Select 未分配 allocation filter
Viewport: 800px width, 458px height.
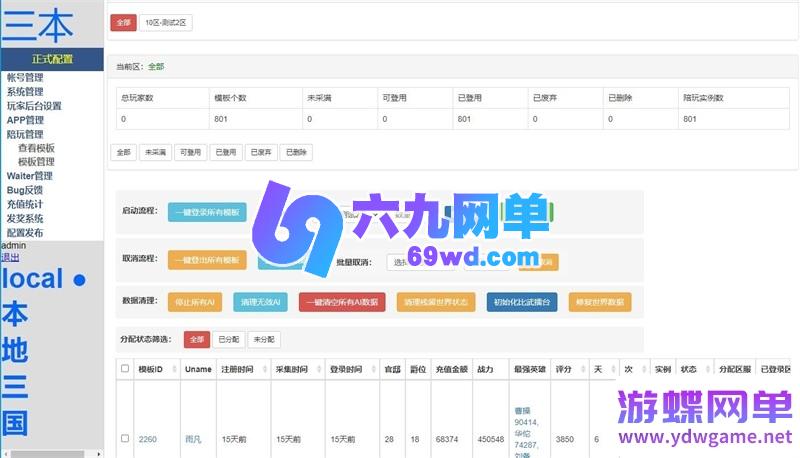tap(264, 340)
